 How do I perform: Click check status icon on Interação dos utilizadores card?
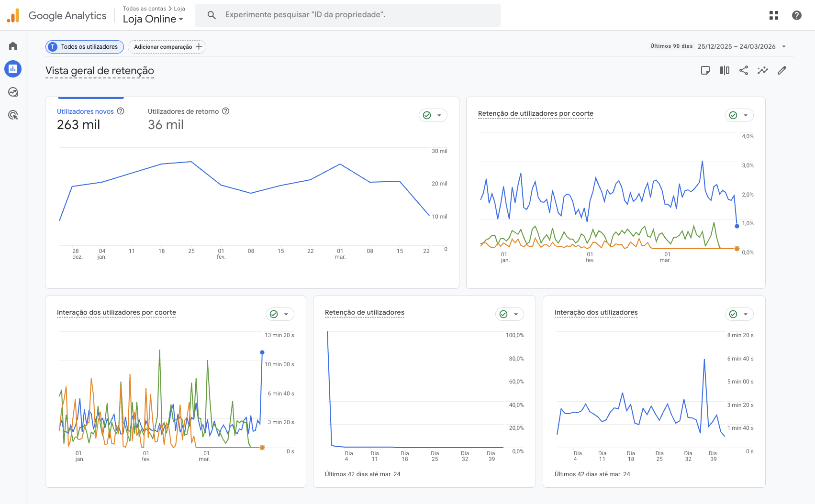pos(733,314)
